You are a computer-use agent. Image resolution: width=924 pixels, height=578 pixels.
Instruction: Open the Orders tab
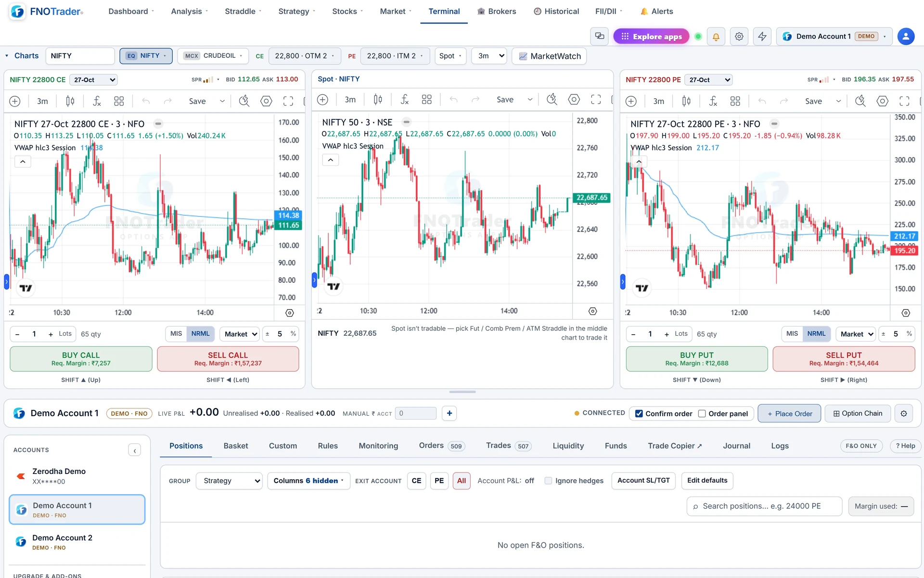coord(441,446)
